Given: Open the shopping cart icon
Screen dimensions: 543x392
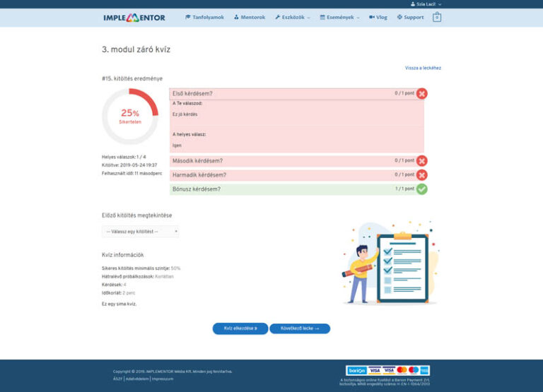Looking at the screenshot, I should (x=437, y=17).
